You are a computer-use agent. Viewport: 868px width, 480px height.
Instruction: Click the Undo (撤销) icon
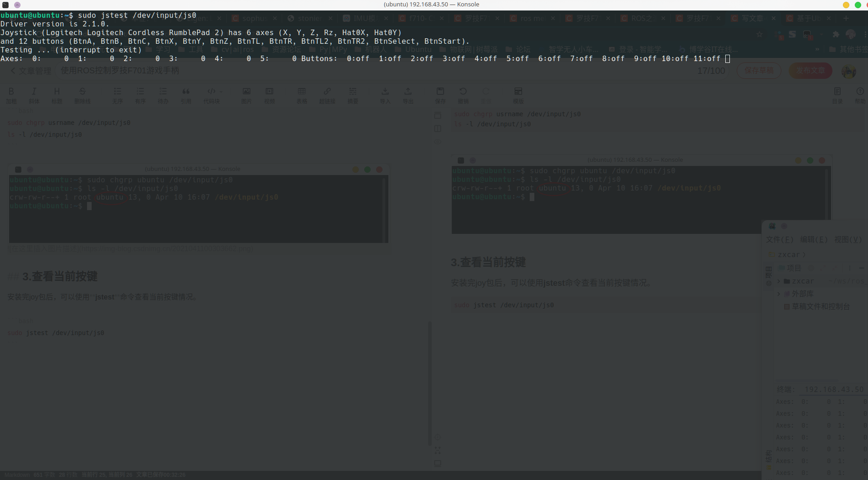[463, 95]
